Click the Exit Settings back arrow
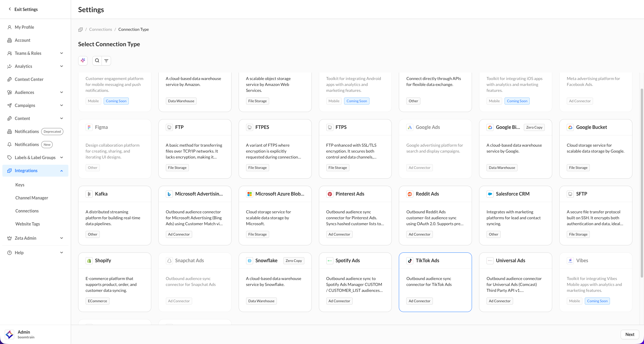Image resolution: width=644 pixels, height=344 pixels. pos(10,9)
